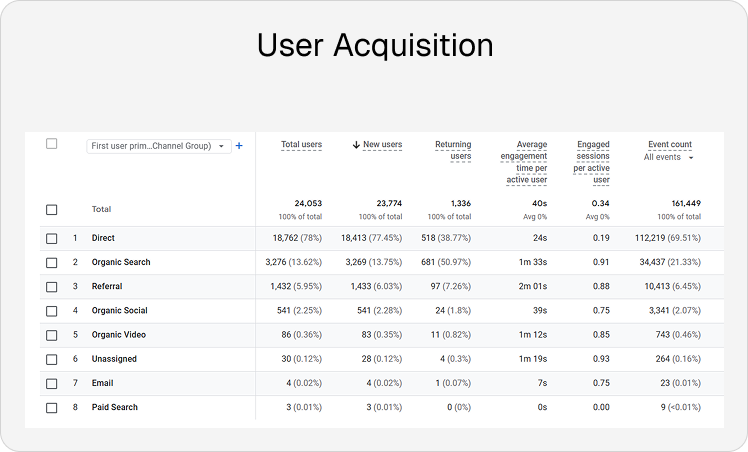Screen dimensions: 748x452
Task: Check the Email row checkbox
Action: click(52, 383)
